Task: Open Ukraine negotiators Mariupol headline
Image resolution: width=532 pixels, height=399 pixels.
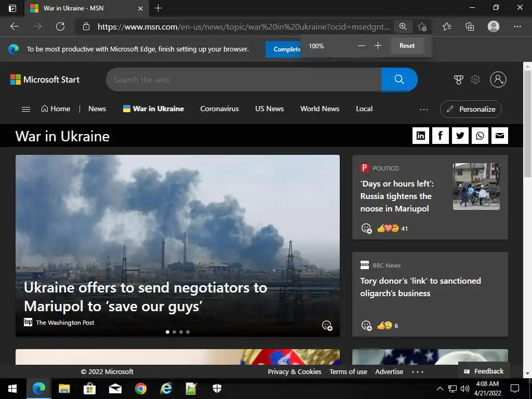Action: click(x=145, y=297)
